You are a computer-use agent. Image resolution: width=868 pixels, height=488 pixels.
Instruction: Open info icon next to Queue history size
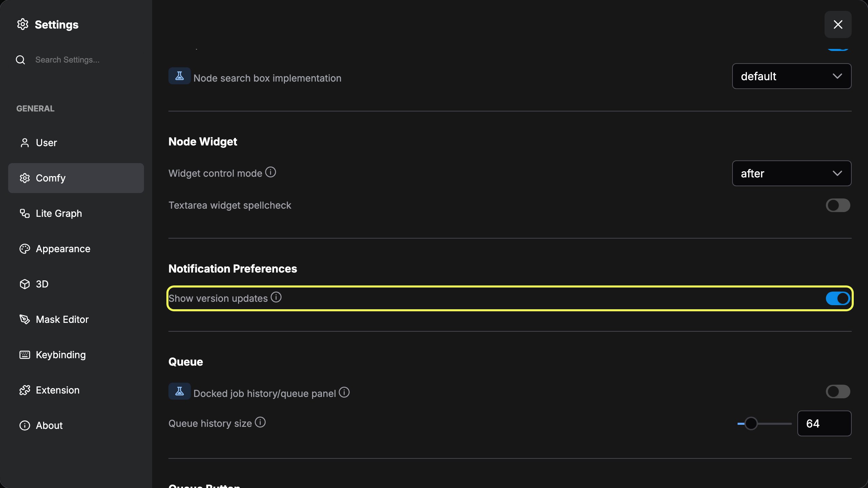tap(260, 422)
